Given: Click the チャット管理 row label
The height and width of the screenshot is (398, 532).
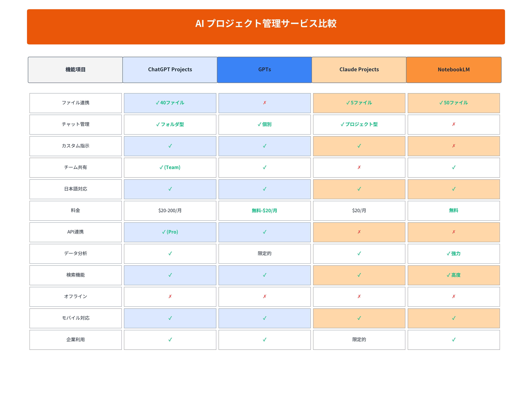Looking at the screenshot, I should pos(76,125).
